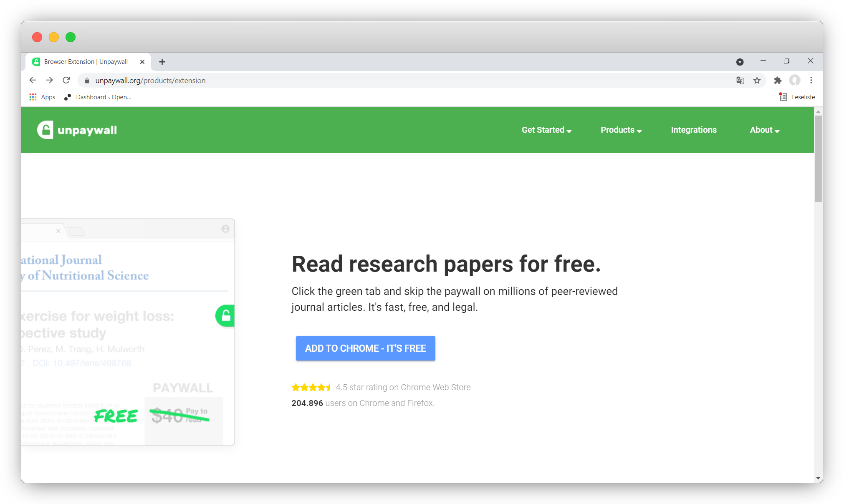Click the site security padlock icon
This screenshot has width=844, height=504.
pos(86,80)
